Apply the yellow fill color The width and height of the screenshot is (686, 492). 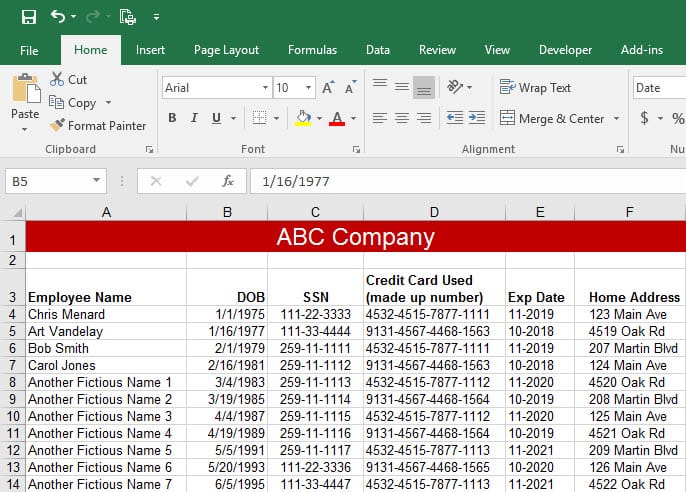coord(303,118)
